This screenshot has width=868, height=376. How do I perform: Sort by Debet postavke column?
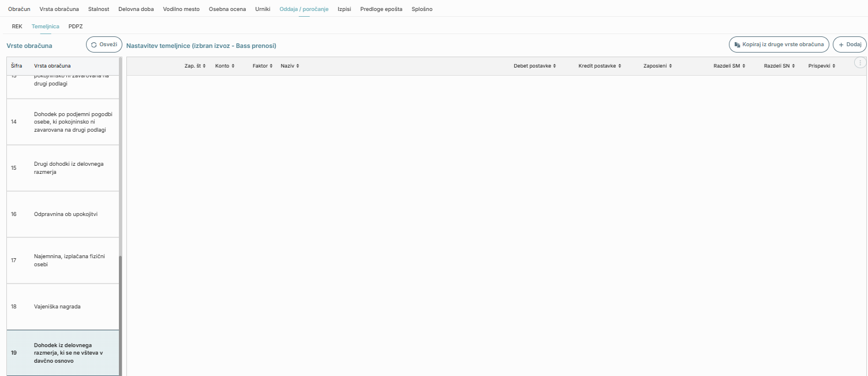coord(534,66)
